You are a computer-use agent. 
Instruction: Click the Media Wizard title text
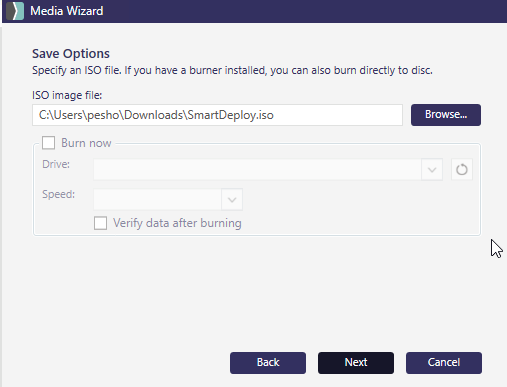click(x=67, y=11)
